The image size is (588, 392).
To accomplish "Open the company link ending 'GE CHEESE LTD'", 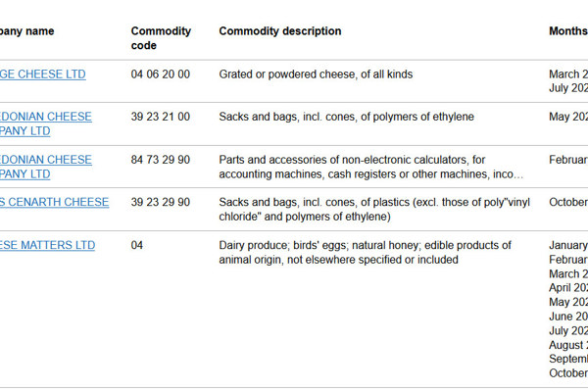I will [43, 74].
